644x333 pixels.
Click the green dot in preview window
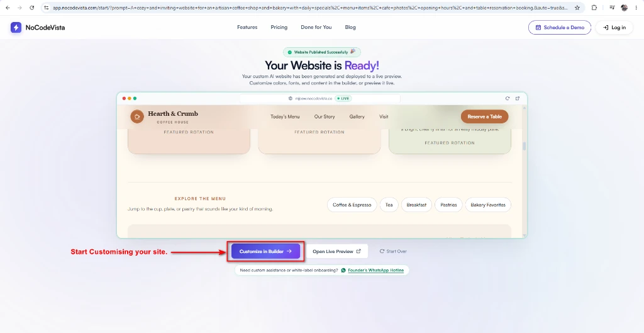coord(135,98)
